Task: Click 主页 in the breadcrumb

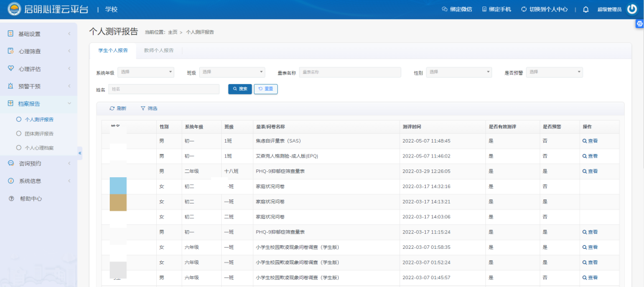Action: (x=172, y=32)
